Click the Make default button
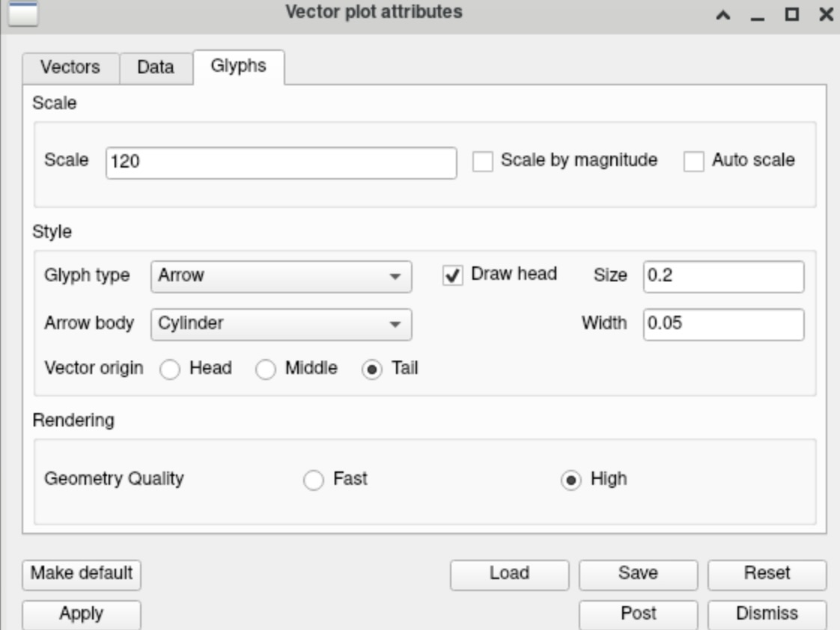The image size is (840, 630). (x=82, y=574)
